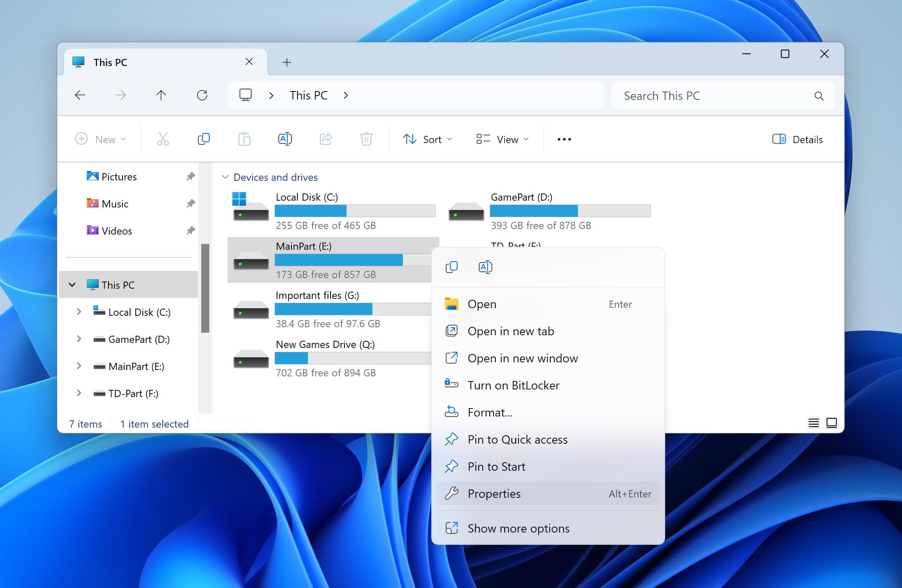Select the Important files (G:) drive icon
902x588 pixels.
[x=251, y=309]
